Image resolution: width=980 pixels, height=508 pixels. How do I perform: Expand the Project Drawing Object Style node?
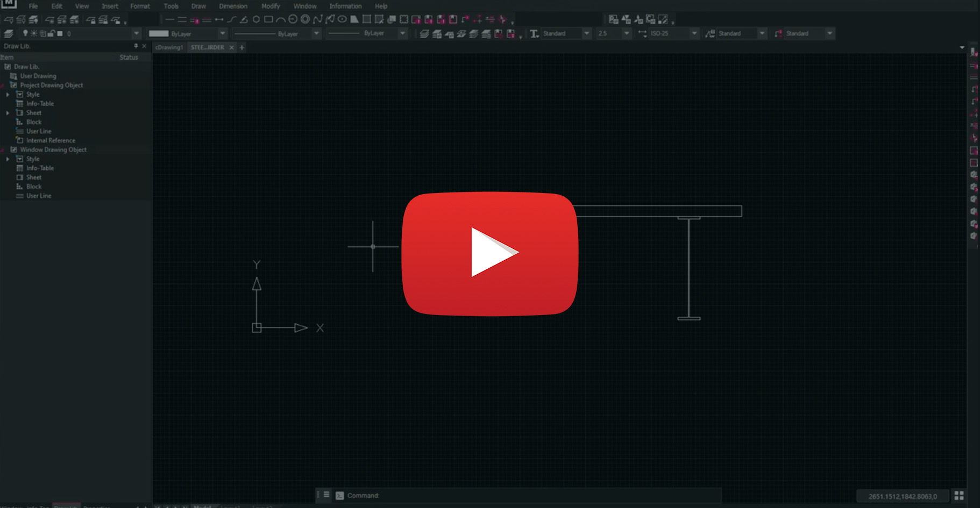coord(8,95)
